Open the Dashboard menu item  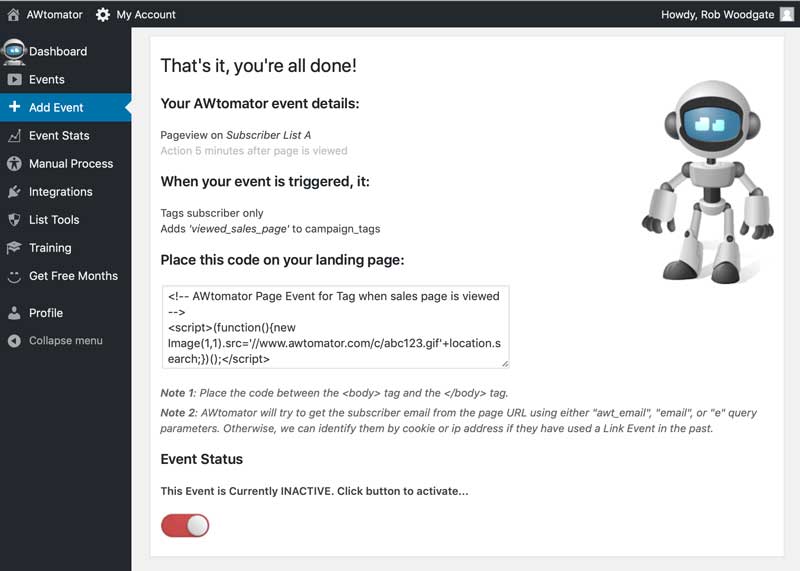click(58, 52)
